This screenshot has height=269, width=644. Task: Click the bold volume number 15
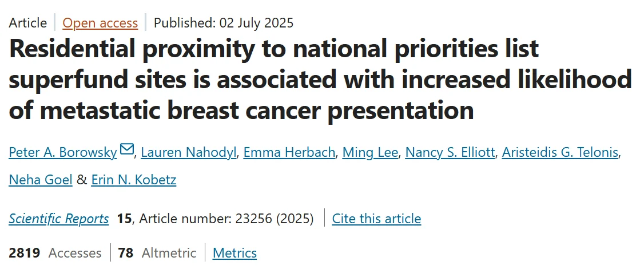pyautogui.click(x=124, y=219)
